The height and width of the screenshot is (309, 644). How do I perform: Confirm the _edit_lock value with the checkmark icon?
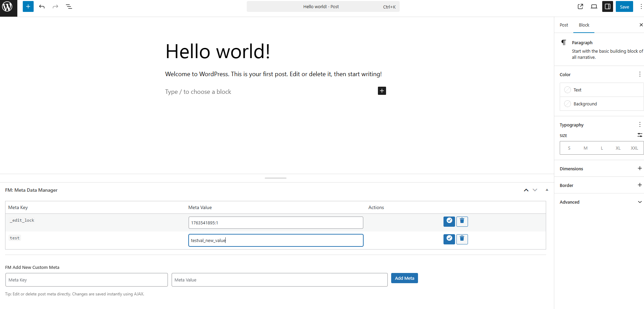tap(449, 221)
